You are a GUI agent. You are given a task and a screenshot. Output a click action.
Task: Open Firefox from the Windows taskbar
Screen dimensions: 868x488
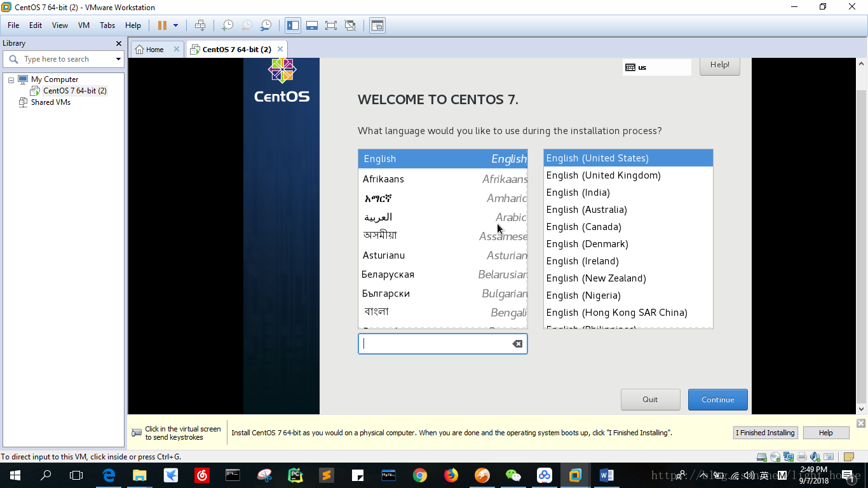(x=451, y=475)
